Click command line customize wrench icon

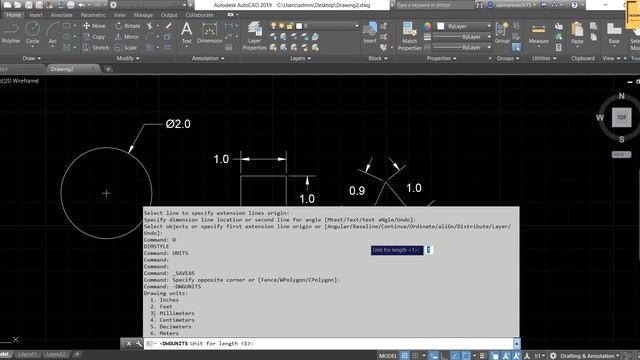[139, 344]
